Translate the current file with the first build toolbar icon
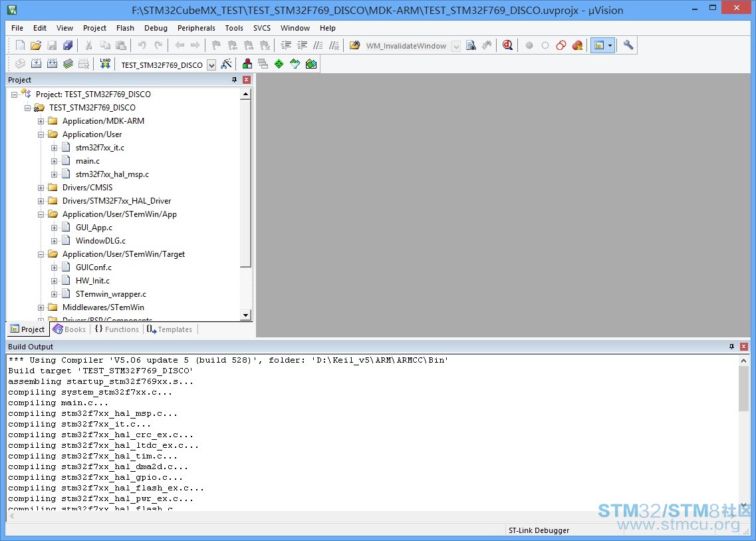Screen dimensions: 756x541 point(20,64)
